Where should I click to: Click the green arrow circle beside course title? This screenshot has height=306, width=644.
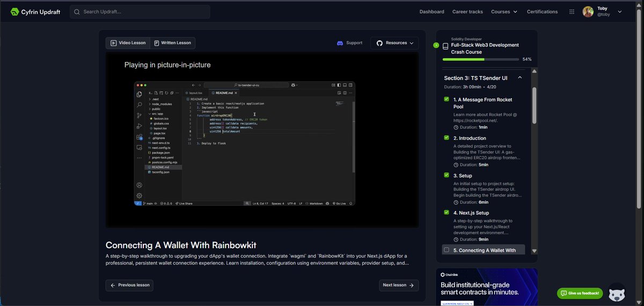click(x=436, y=46)
